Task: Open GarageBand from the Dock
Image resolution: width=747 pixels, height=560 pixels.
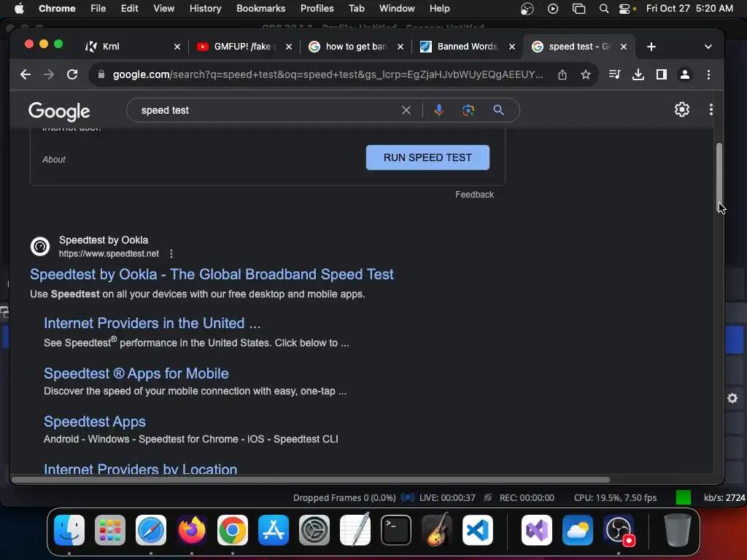Action: [436, 529]
